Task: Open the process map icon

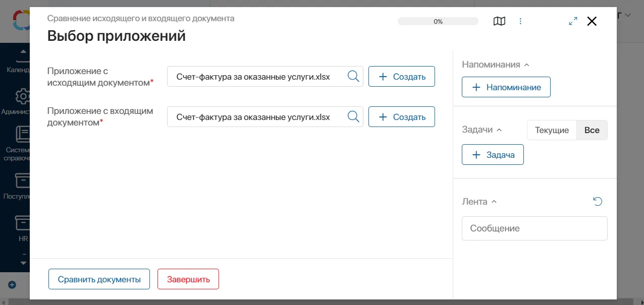Action: click(x=499, y=21)
